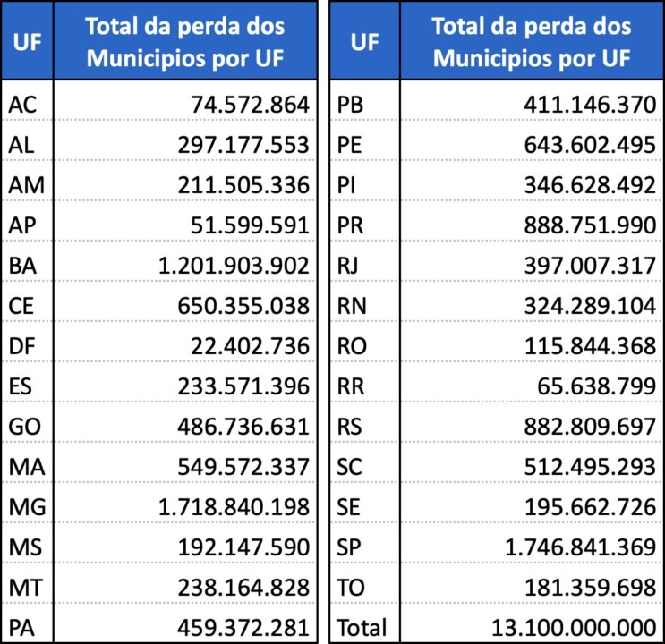Select the SP value 1.746.841.369
Viewport: 665px width, 644px height.
[x=579, y=547]
